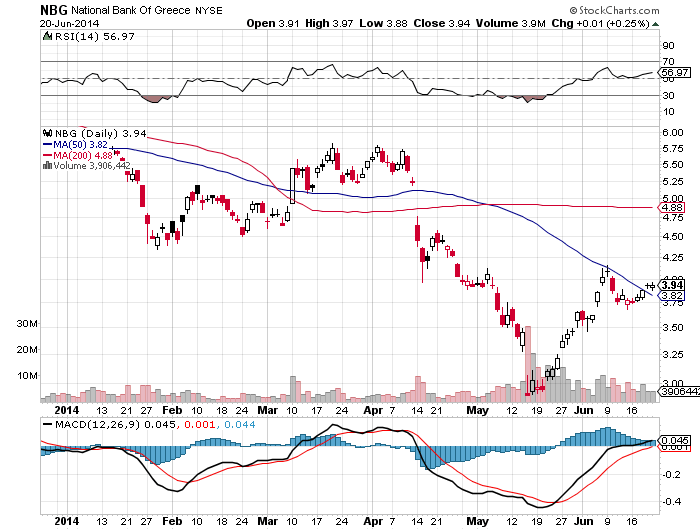Click the 4.88 red MA(200) price tag
Image resolution: width=700 pixels, height=530 pixels.
pyautogui.click(x=671, y=208)
